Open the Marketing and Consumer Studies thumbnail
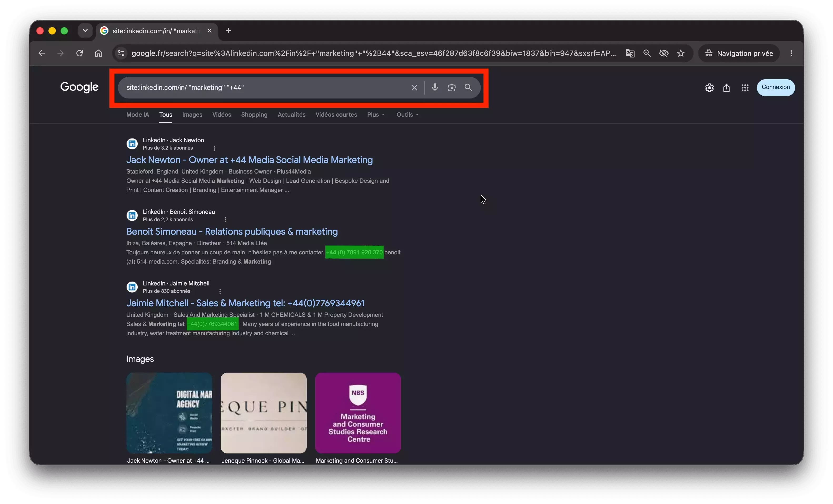Viewport: 833px width, 504px height. [358, 413]
